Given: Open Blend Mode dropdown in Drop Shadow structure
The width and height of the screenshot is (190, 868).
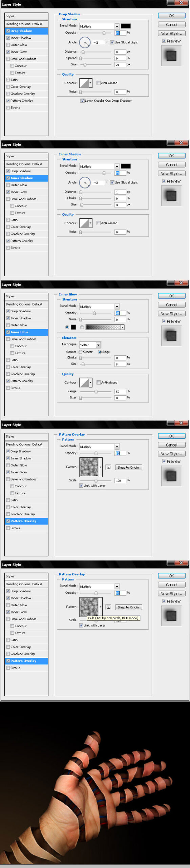Looking at the screenshot, I should (x=99, y=26).
